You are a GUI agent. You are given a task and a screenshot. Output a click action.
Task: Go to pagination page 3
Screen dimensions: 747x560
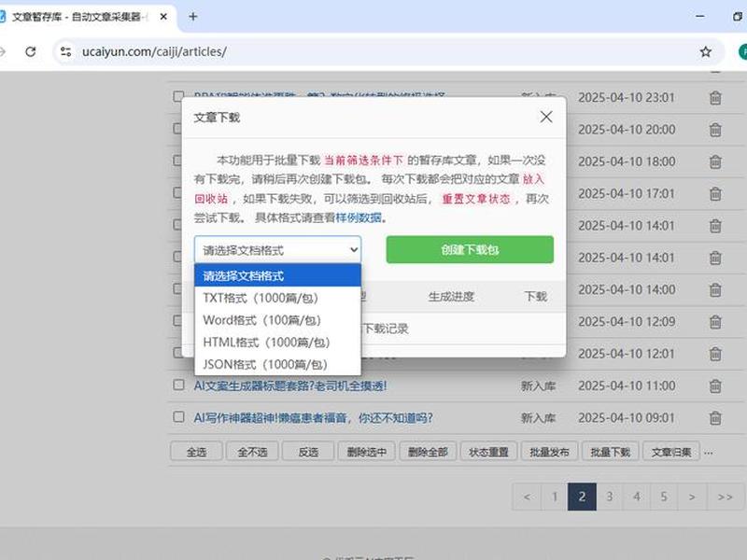coord(610,497)
